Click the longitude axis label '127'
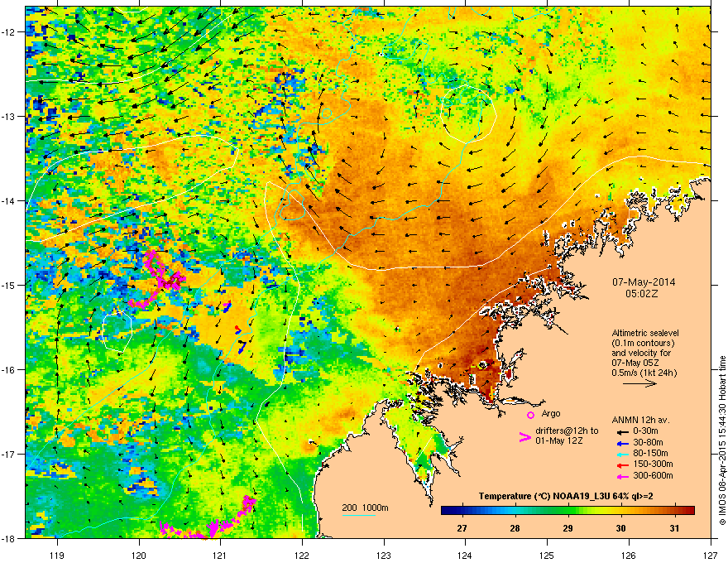728x563 pixels. (x=711, y=555)
